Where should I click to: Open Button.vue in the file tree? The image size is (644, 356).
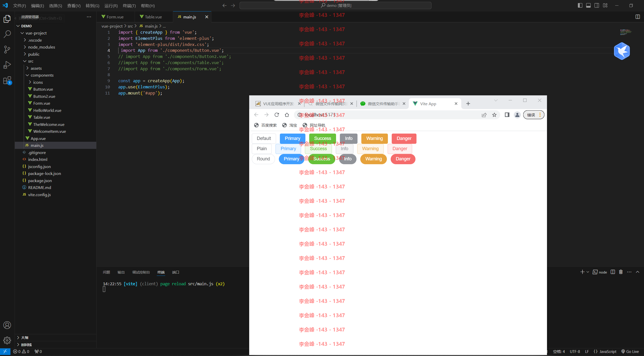click(x=43, y=89)
